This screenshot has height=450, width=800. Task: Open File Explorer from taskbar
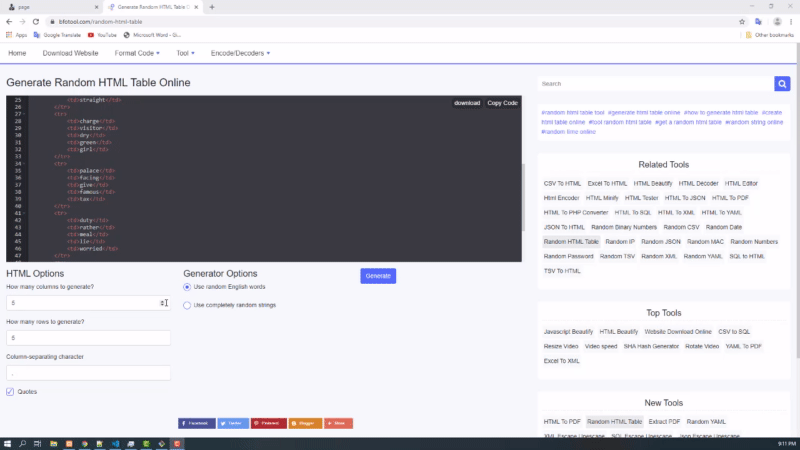coord(53,444)
